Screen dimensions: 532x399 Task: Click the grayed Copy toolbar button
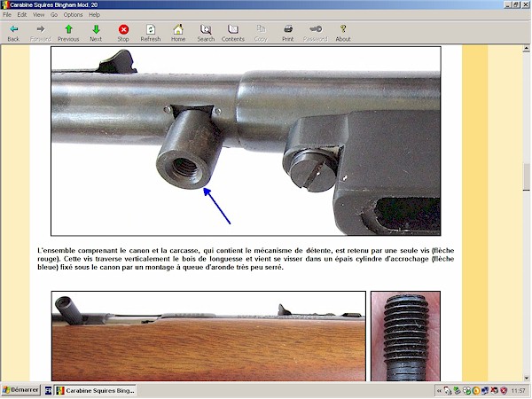tap(261, 33)
